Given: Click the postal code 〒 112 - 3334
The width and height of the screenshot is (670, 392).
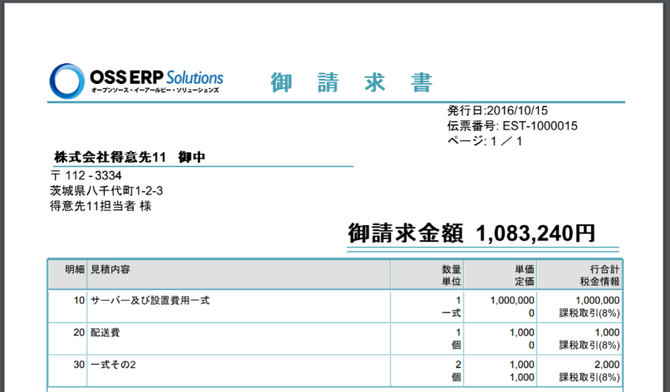Looking at the screenshot, I should (x=86, y=175).
